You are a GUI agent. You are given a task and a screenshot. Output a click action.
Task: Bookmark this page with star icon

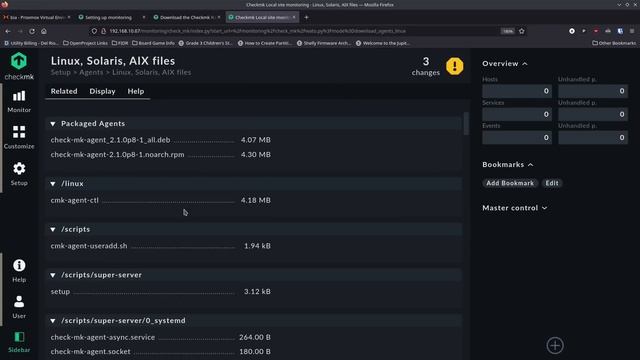pos(522,31)
